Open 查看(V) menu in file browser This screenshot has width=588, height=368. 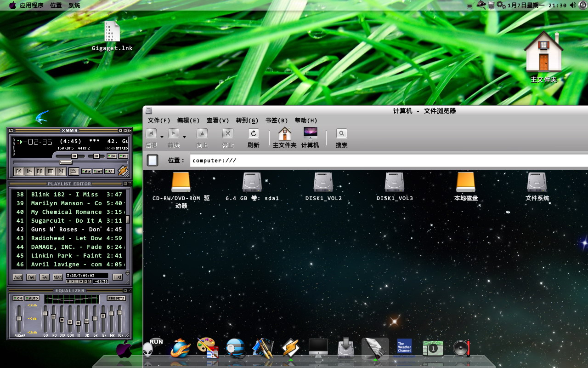[x=218, y=121]
